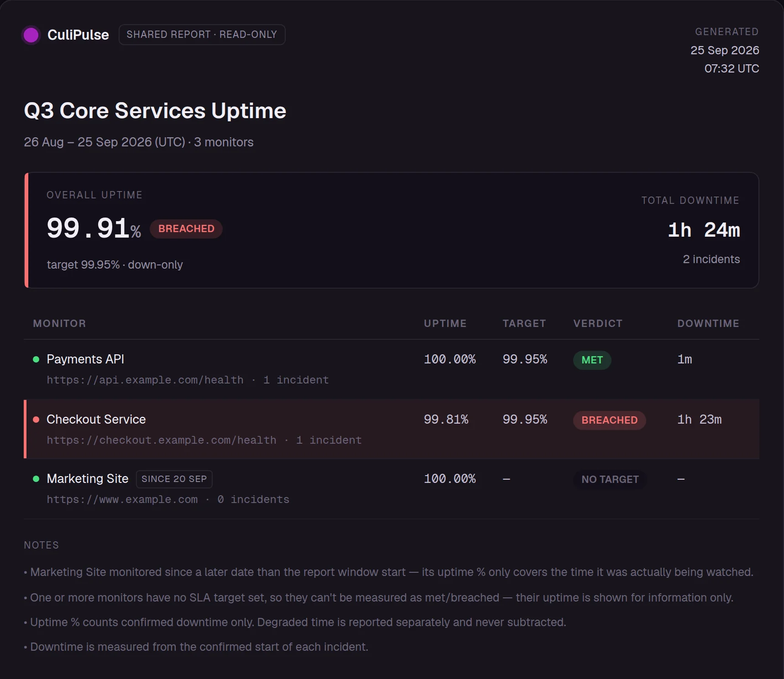
Task: Open the www.example.com URL
Action: 122,499
